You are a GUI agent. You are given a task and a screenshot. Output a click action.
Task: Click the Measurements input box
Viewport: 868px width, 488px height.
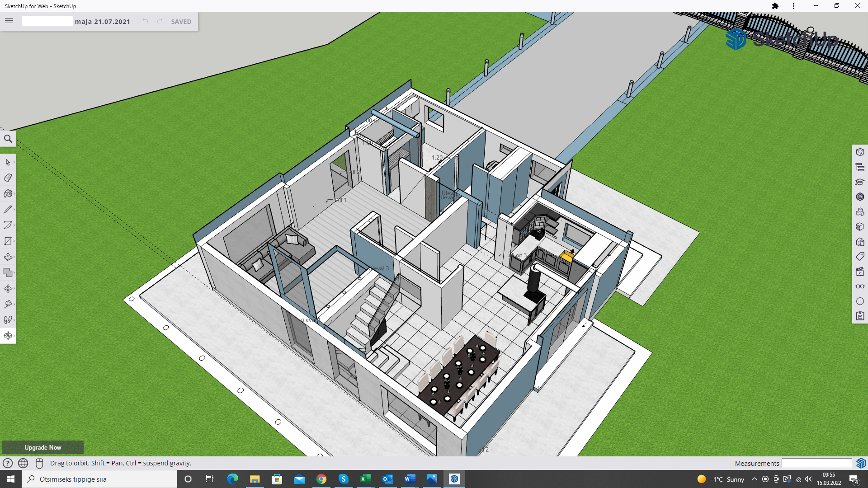pos(816,463)
